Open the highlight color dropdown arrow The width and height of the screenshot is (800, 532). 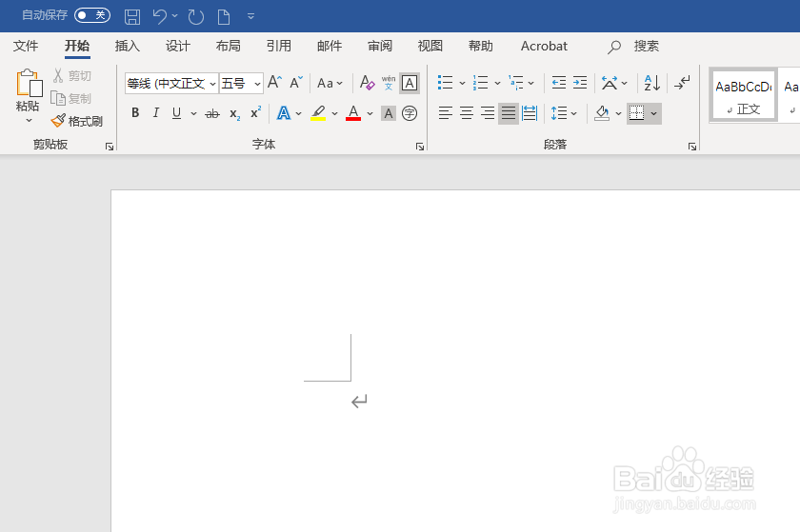pos(334,113)
